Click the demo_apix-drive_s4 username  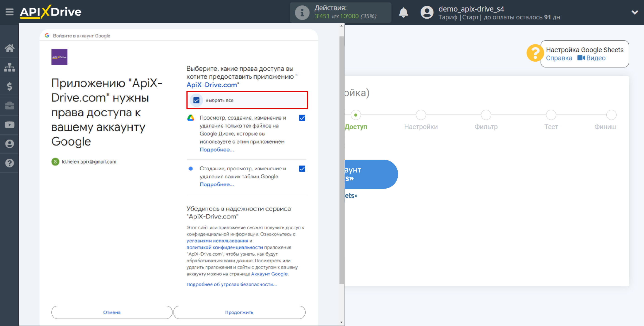click(x=471, y=9)
